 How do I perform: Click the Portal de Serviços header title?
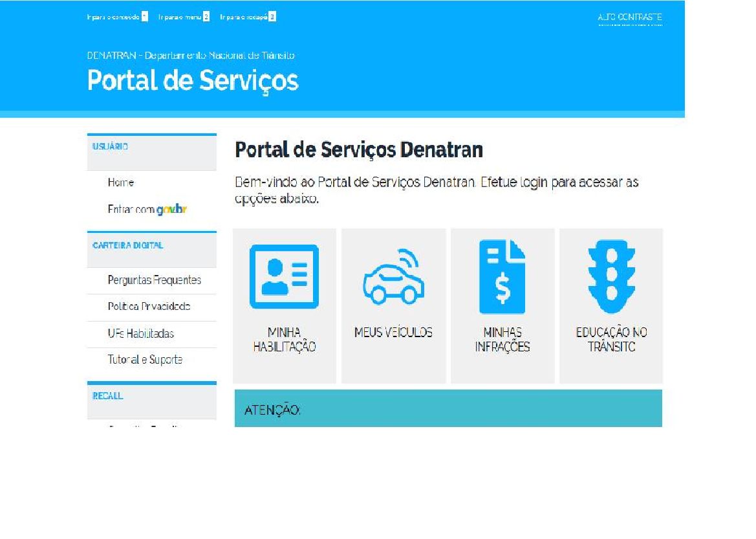pyautogui.click(x=193, y=80)
